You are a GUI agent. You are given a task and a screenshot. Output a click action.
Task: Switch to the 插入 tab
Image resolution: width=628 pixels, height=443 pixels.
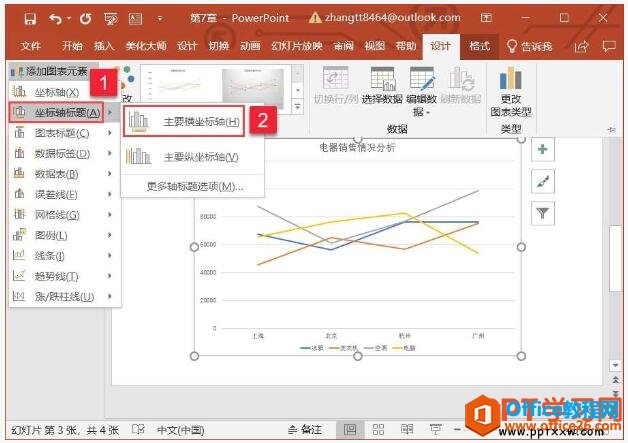104,46
